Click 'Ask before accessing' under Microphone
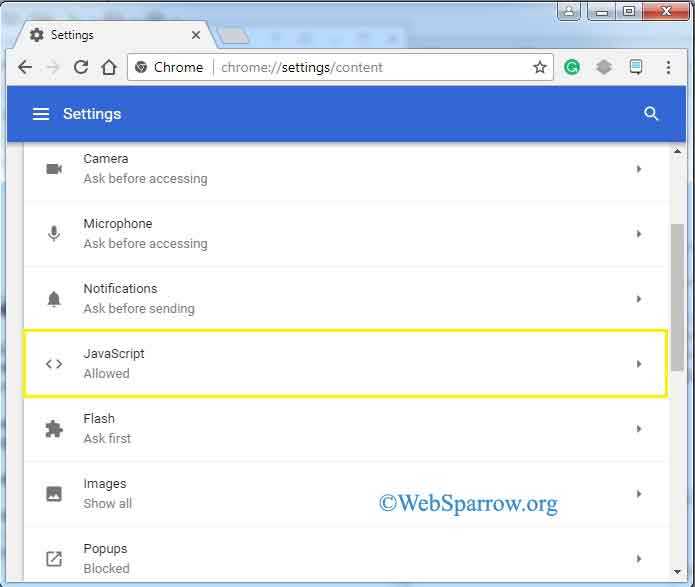The image size is (695, 587). point(145,244)
